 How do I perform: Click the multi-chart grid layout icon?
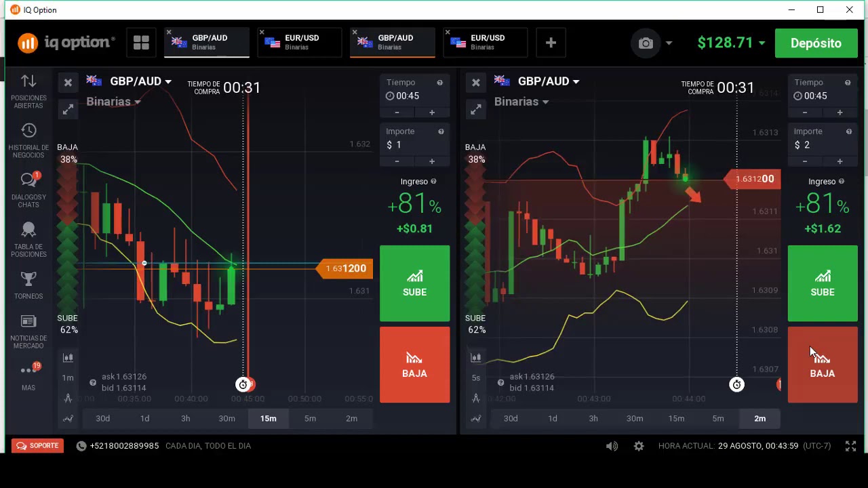point(141,43)
